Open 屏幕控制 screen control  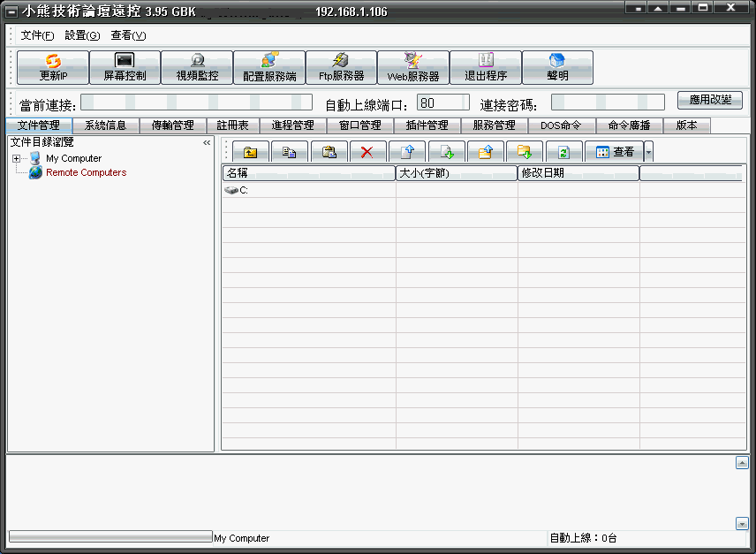point(125,67)
